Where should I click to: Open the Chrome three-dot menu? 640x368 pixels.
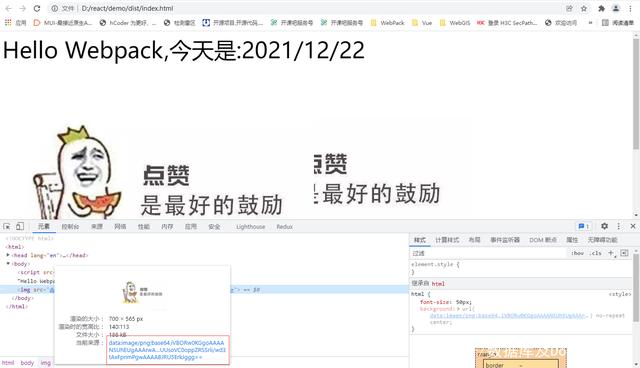click(x=631, y=8)
